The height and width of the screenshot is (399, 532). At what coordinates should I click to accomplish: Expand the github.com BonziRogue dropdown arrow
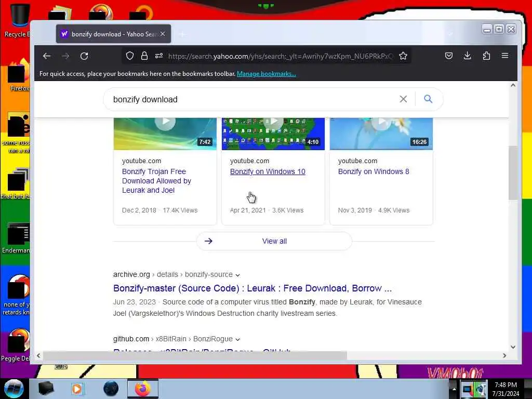click(x=237, y=339)
